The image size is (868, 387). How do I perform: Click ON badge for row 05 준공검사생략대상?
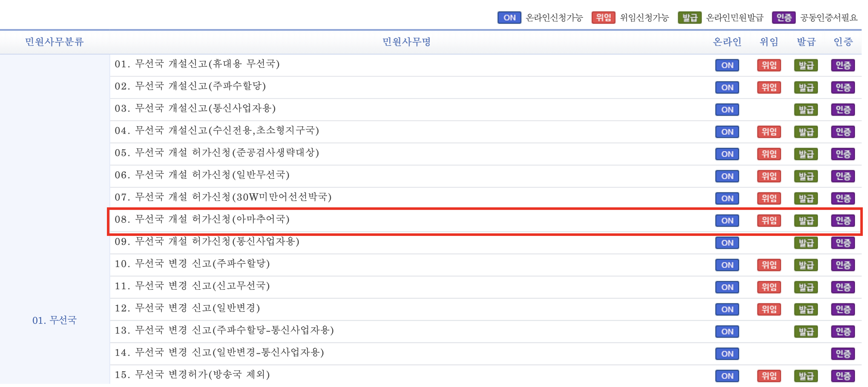[x=727, y=154]
